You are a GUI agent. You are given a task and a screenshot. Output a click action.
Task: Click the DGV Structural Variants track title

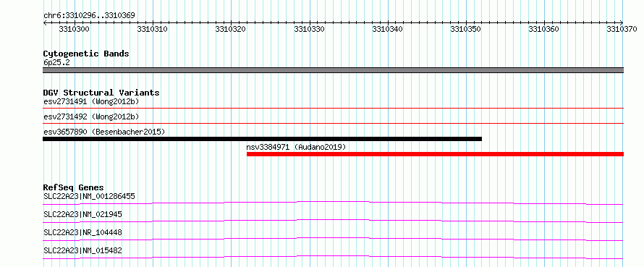[101, 93]
